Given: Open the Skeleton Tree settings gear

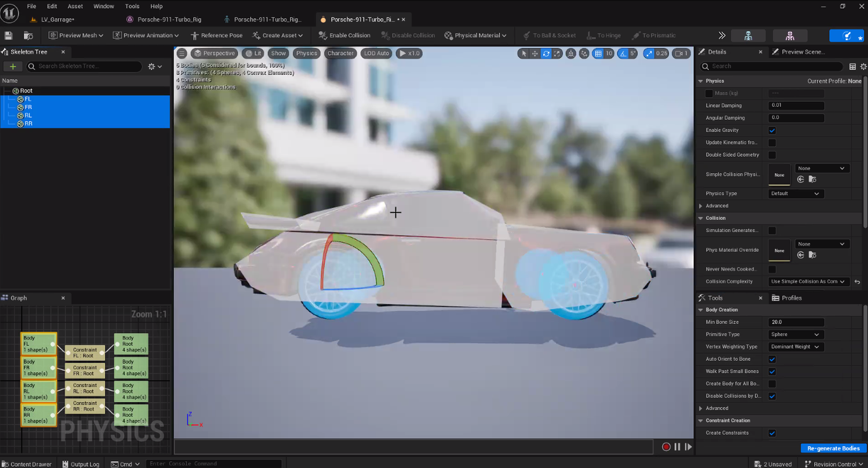Looking at the screenshot, I should 155,66.
